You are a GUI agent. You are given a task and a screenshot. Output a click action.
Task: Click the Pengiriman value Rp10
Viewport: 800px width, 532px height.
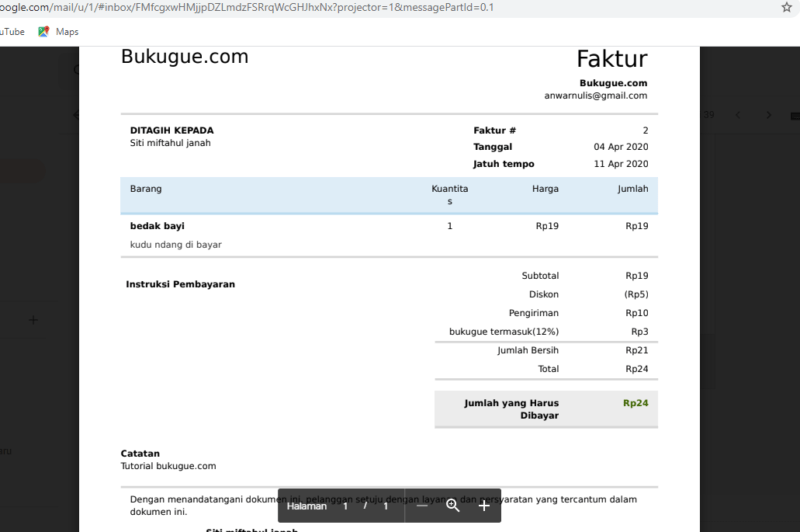[x=637, y=313]
